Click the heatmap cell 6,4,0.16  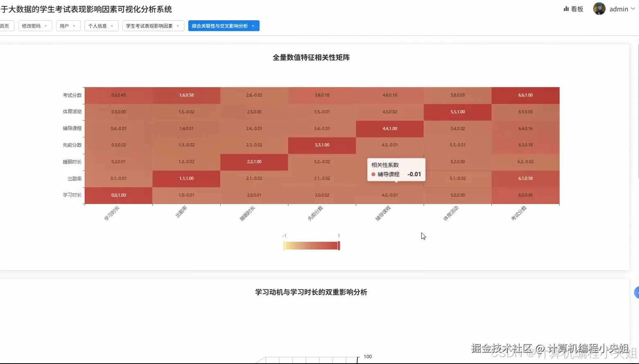click(526, 128)
